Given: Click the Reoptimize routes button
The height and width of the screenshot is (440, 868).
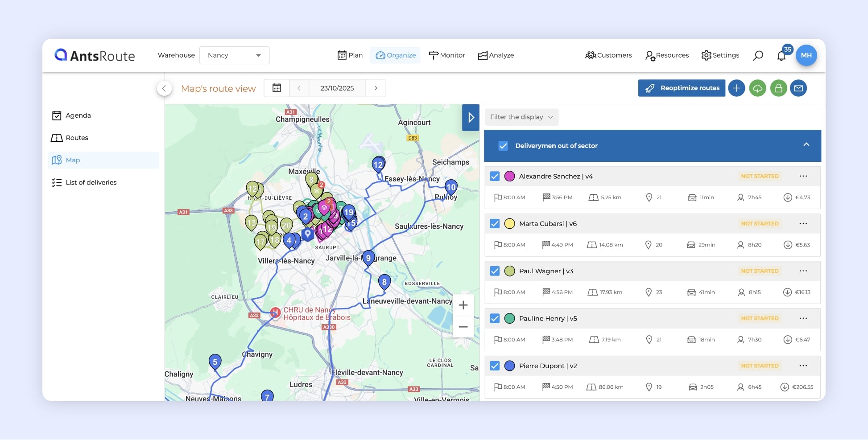Looking at the screenshot, I should (682, 88).
